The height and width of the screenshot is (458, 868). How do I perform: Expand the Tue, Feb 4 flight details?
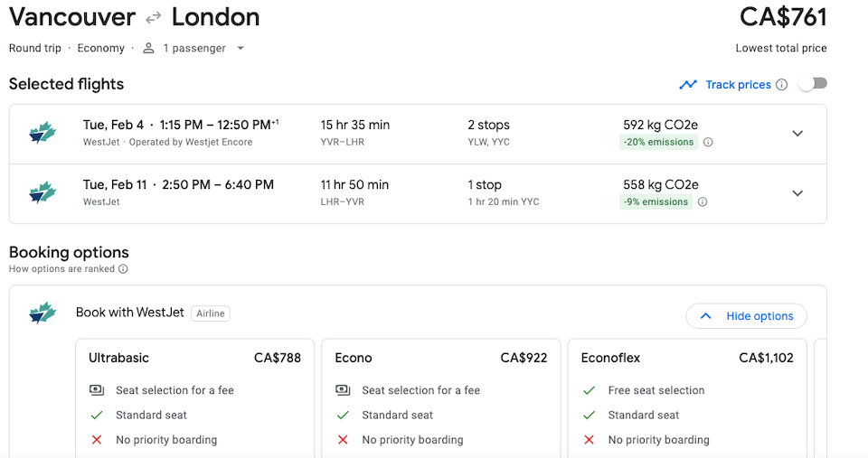pyautogui.click(x=797, y=134)
